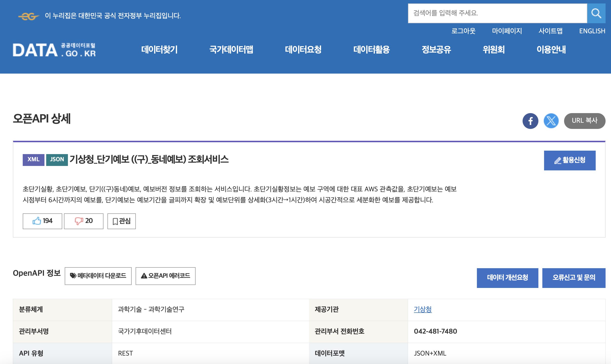Click the thumbs-up 194 like button
The height and width of the screenshot is (364, 611).
point(42,221)
